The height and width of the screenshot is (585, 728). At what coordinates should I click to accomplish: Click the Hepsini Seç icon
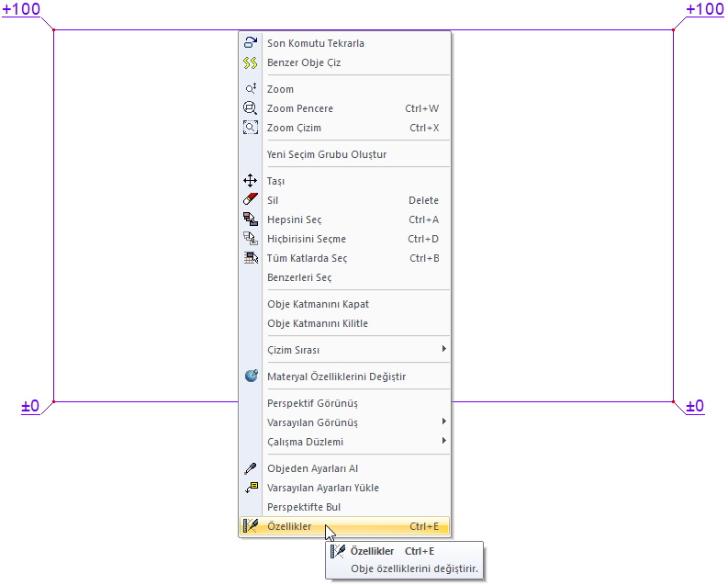coord(251,219)
